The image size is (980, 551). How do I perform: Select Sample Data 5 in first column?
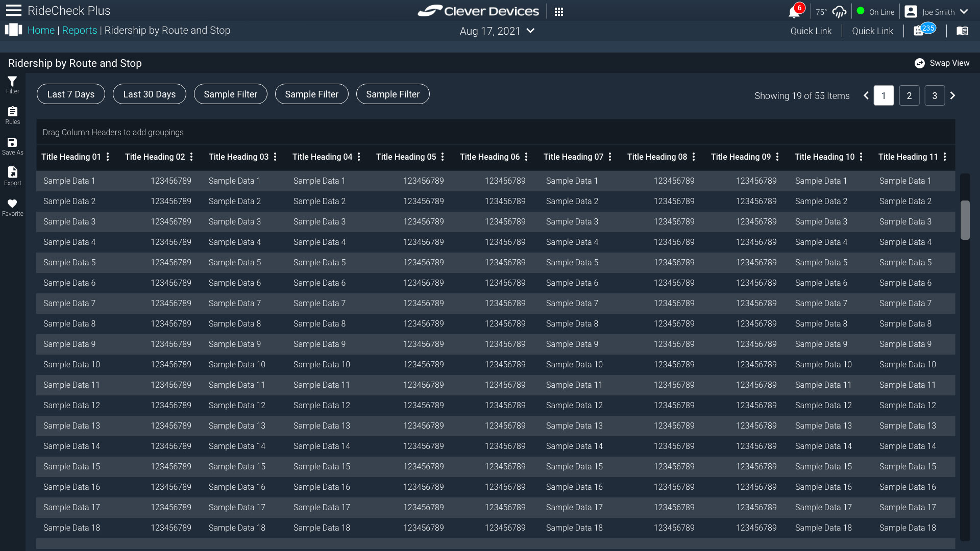click(69, 263)
